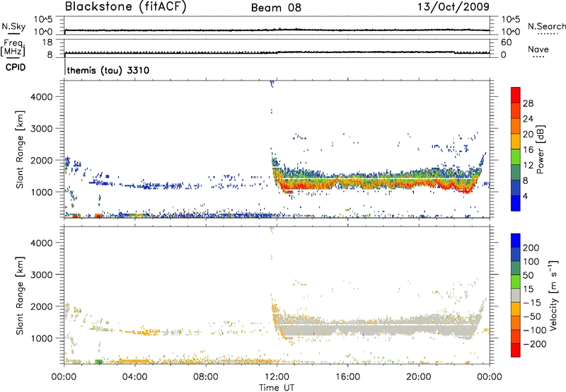Select the N.Sky legend label
Viewport: 566px width, 392px height.
click(13, 26)
